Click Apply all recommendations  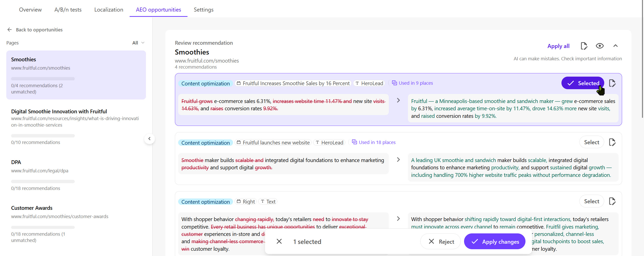558,46
